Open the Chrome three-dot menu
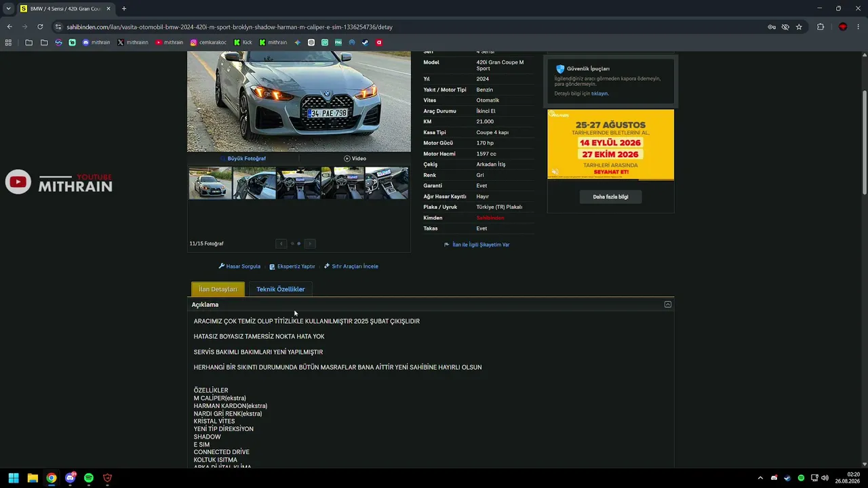This screenshot has width=868, height=488. (x=859, y=27)
